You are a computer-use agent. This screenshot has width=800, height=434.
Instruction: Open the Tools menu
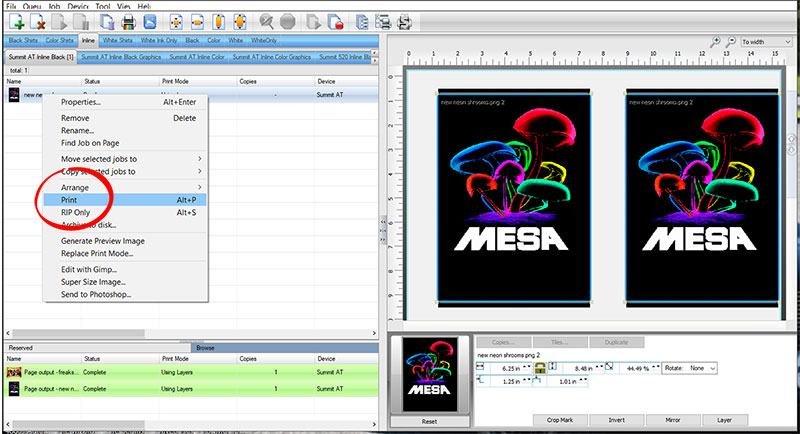(103, 6)
